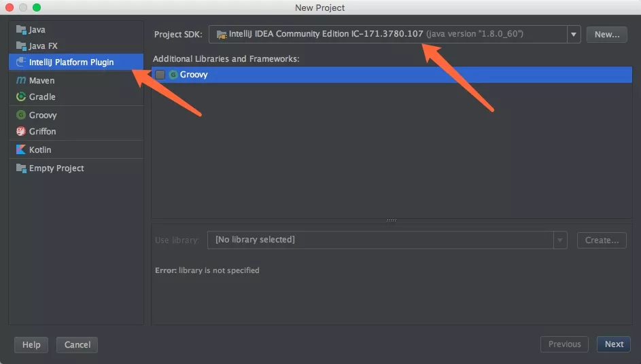The image size is (641, 364).
Task: Click the Empty Project folder icon
Action: (x=21, y=168)
